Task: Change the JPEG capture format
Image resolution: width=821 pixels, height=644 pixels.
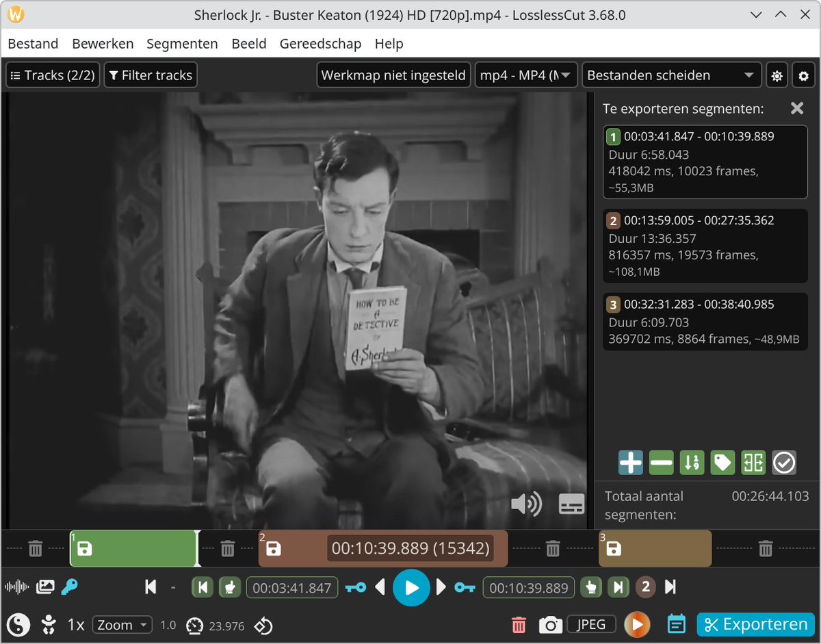Action: [x=591, y=624]
